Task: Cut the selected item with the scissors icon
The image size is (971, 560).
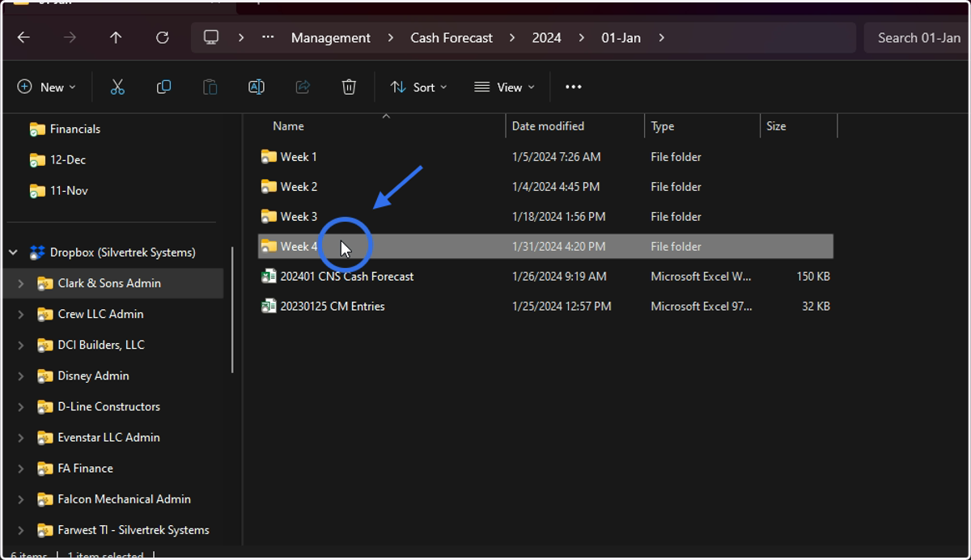Action: 117,87
